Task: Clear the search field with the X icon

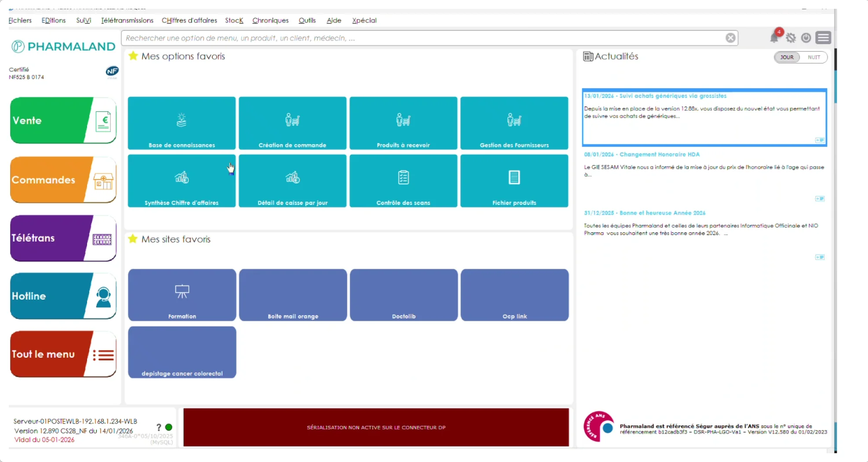Action: point(730,38)
